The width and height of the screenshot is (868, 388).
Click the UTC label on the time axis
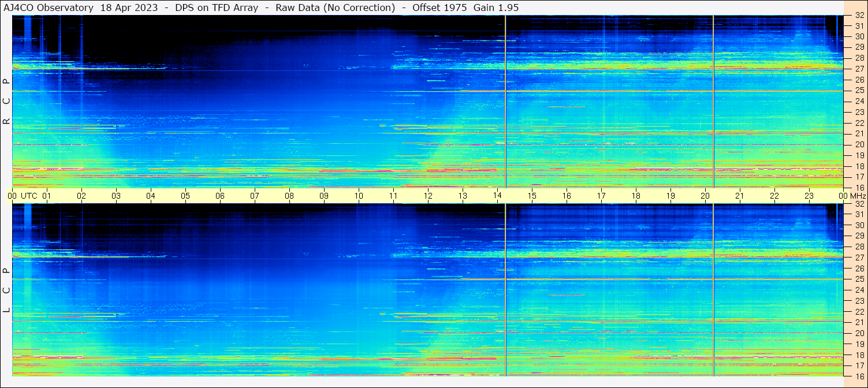point(29,196)
